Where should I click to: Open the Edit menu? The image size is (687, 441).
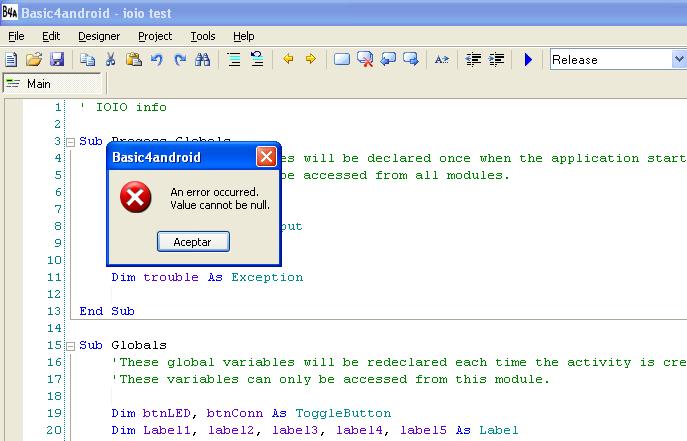click(51, 36)
